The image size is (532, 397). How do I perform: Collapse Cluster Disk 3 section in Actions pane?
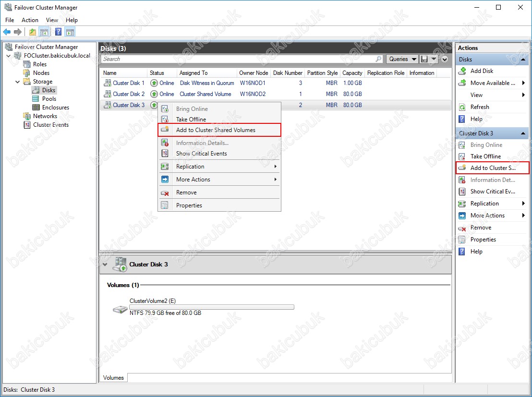(x=523, y=133)
